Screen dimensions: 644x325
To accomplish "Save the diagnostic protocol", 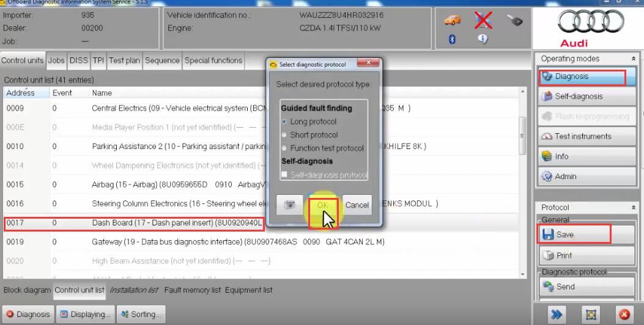I will pos(587,235).
